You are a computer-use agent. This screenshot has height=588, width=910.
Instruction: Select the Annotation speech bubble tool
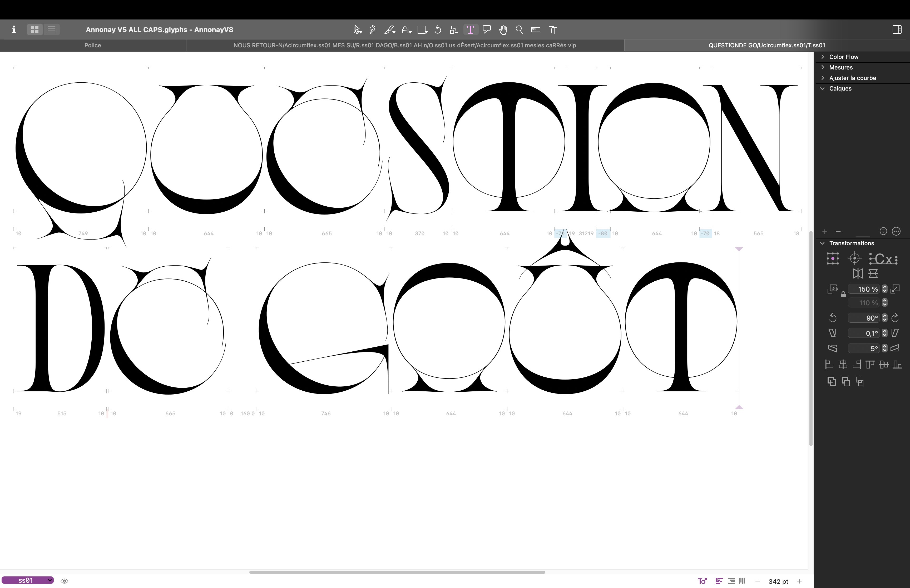[487, 30]
